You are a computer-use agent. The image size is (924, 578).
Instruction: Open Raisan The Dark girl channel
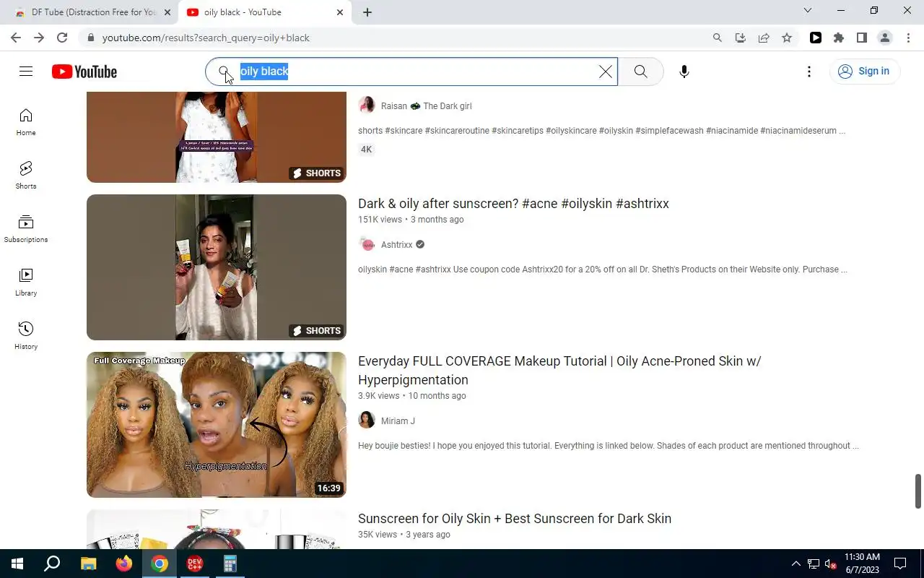pos(426,106)
